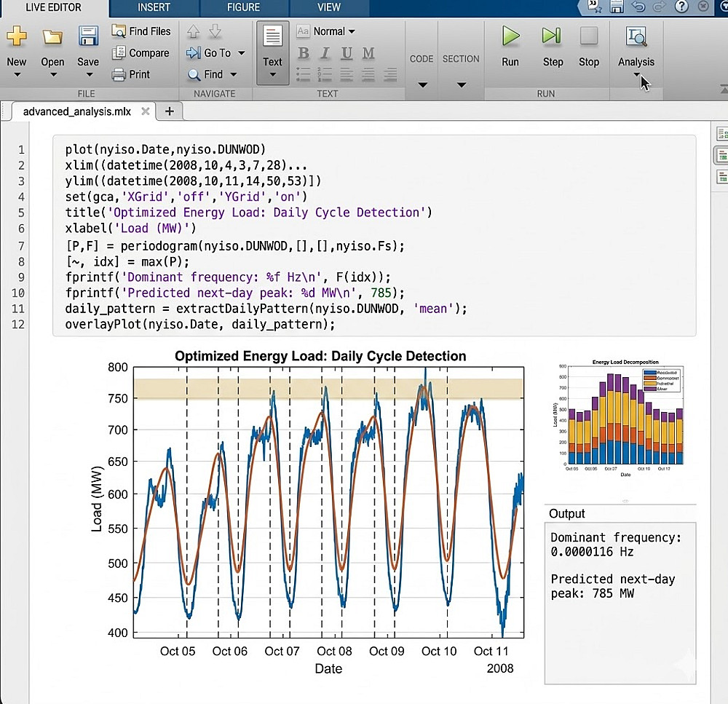Toggle bold text formatting

click(304, 53)
